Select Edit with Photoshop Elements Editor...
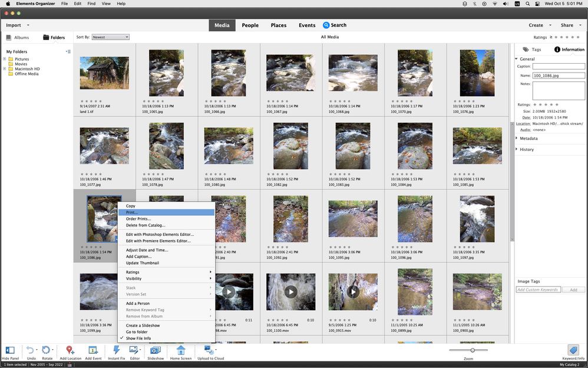588x368 pixels. (x=167, y=234)
